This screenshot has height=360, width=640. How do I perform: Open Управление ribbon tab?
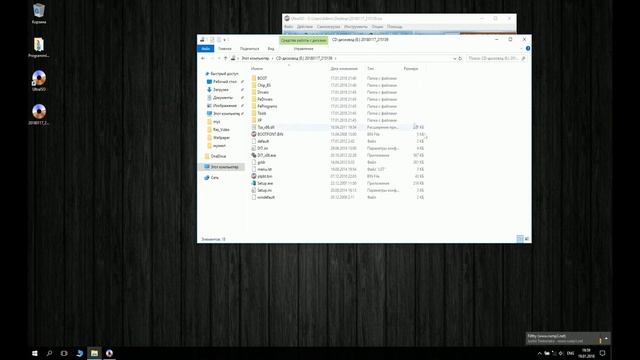[x=303, y=49]
